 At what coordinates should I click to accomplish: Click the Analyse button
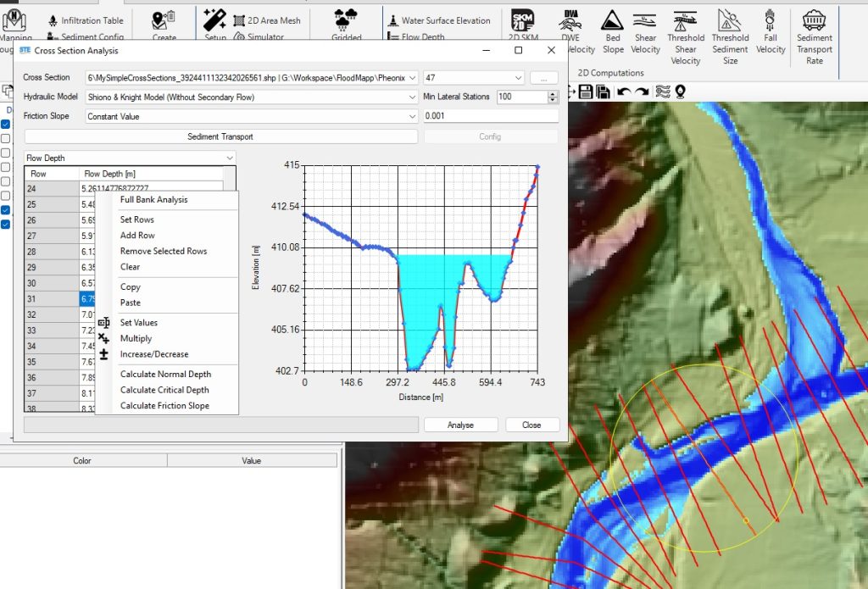coord(460,425)
